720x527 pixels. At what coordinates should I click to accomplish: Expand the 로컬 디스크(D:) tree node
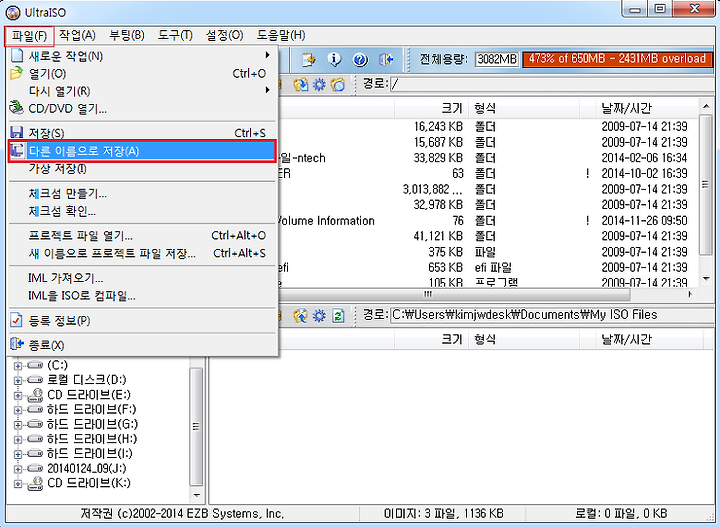(18, 381)
